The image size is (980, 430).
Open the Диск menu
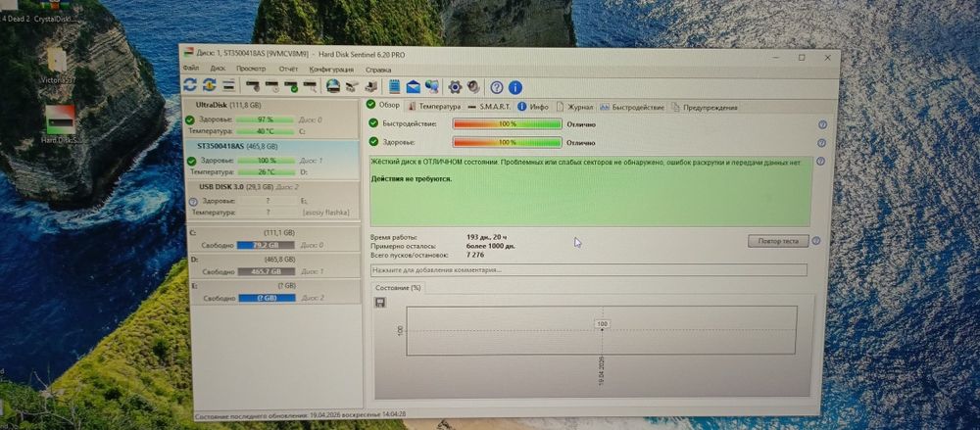click(x=219, y=69)
